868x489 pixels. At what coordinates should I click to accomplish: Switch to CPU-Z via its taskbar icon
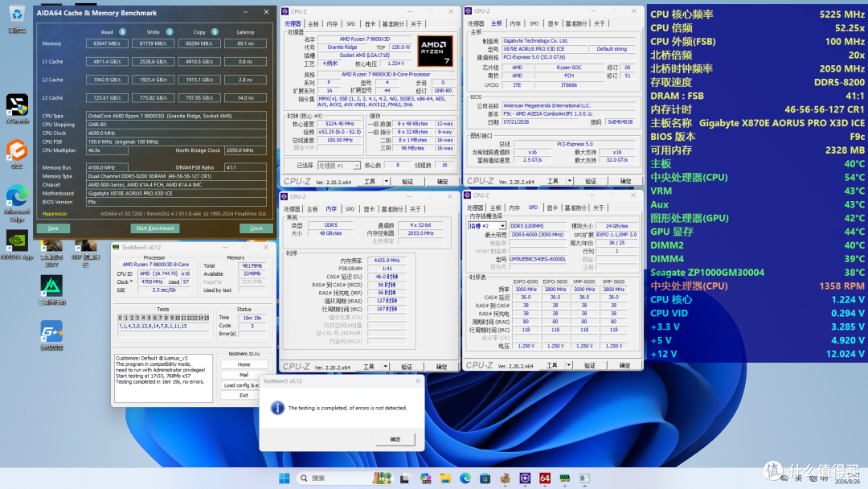525,478
